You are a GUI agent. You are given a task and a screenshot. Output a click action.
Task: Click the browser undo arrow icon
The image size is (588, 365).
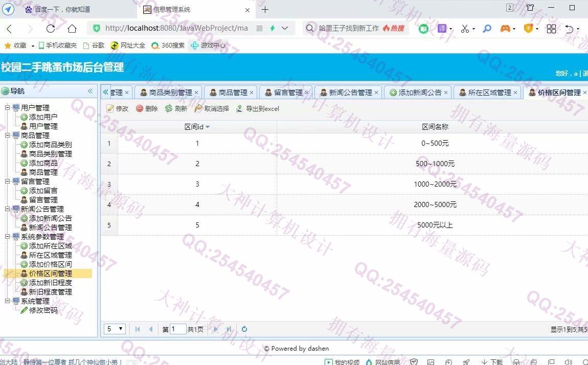pos(569,29)
